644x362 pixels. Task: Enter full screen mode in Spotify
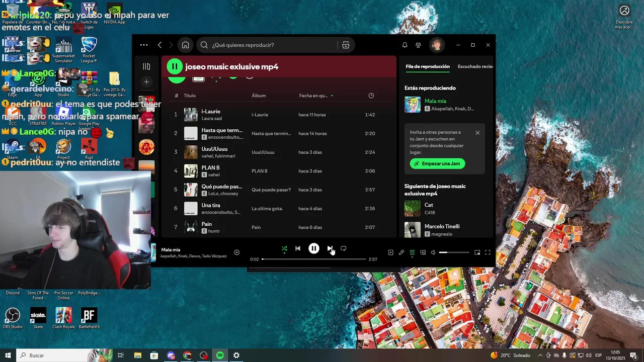(488, 252)
